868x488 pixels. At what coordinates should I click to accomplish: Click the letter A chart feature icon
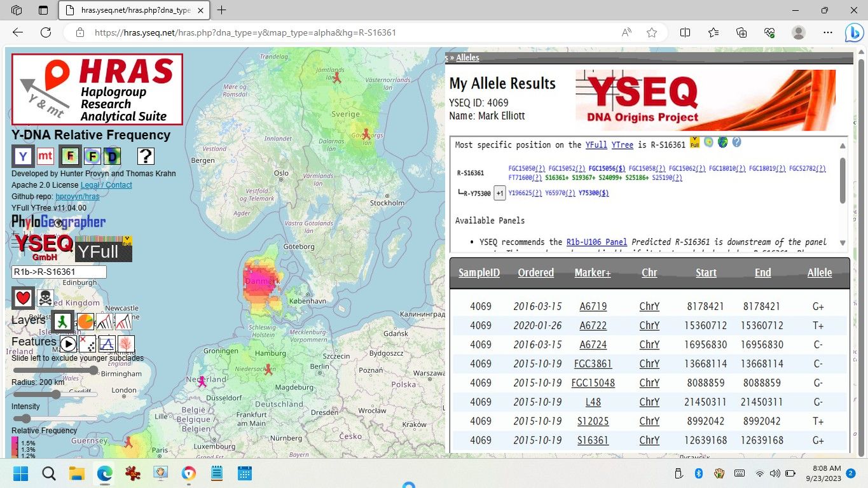[107, 344]
